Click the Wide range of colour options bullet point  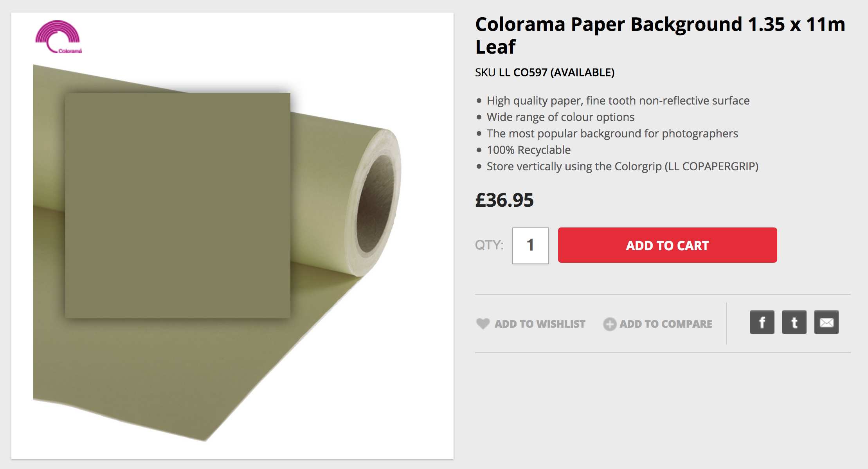pos(560,117)
